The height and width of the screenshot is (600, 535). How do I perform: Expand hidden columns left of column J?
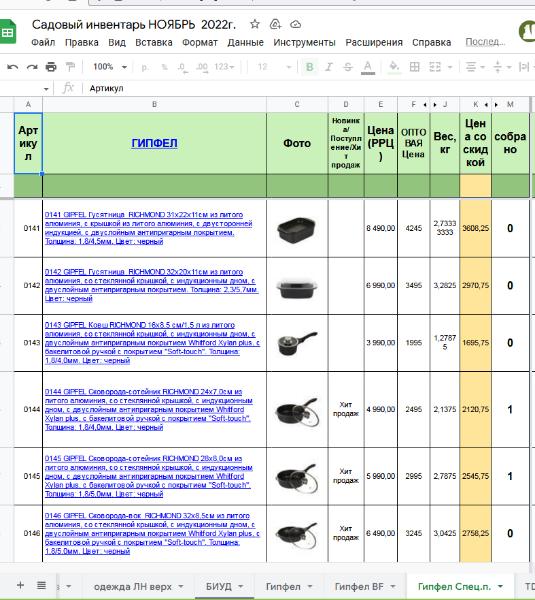click(x=435, y=104)
